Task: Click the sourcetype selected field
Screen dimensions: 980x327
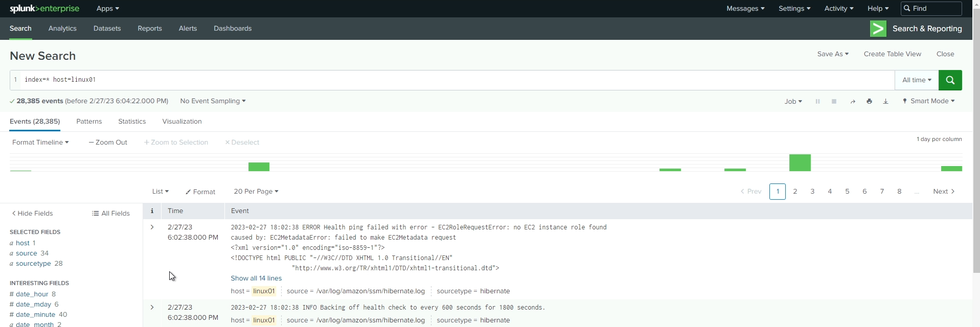Action: tap(33, 264)
